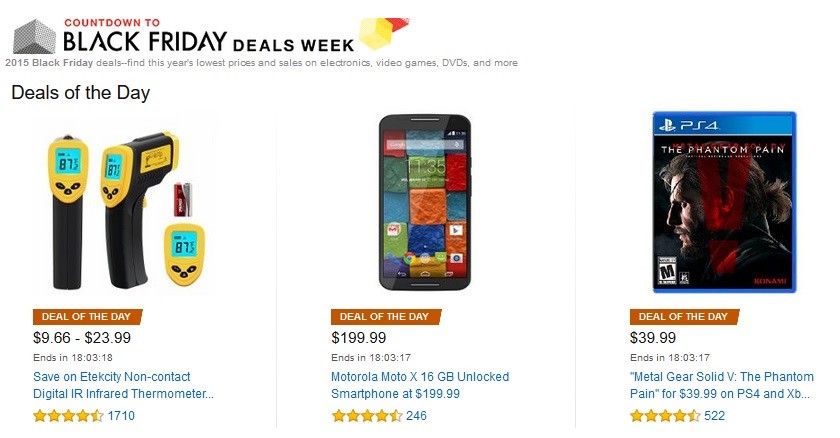View the 522 reviews for Metal Gear Solid

(715, 416)
